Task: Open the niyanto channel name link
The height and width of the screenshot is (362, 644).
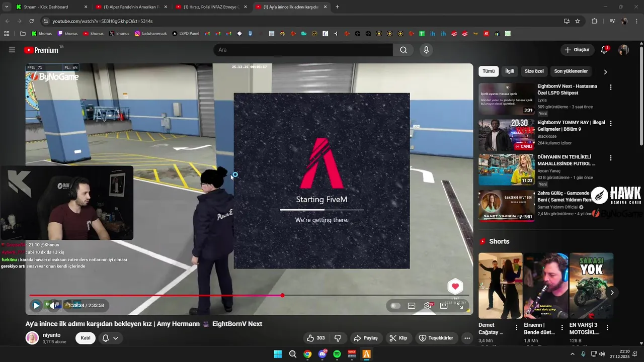Action: (51, 335)
